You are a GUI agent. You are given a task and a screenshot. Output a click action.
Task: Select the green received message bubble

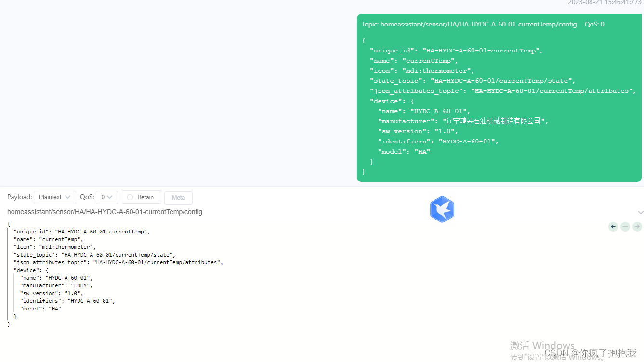click(499, 98)
